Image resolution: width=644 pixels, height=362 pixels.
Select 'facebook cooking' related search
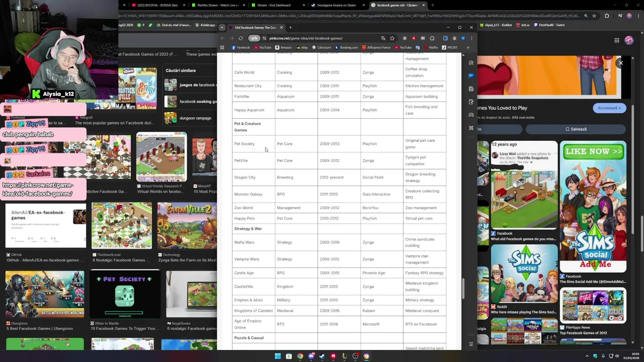191,102
